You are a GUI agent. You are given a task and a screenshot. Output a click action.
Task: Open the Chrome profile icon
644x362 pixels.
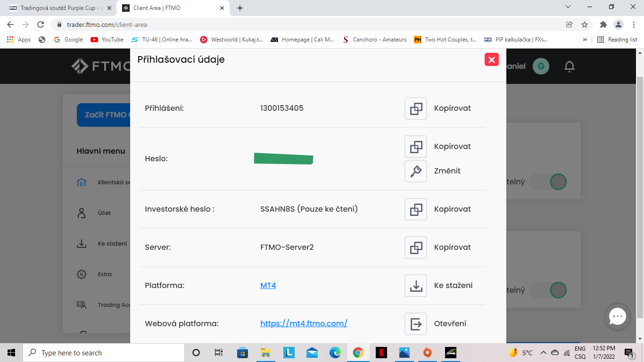coord(618,25)
